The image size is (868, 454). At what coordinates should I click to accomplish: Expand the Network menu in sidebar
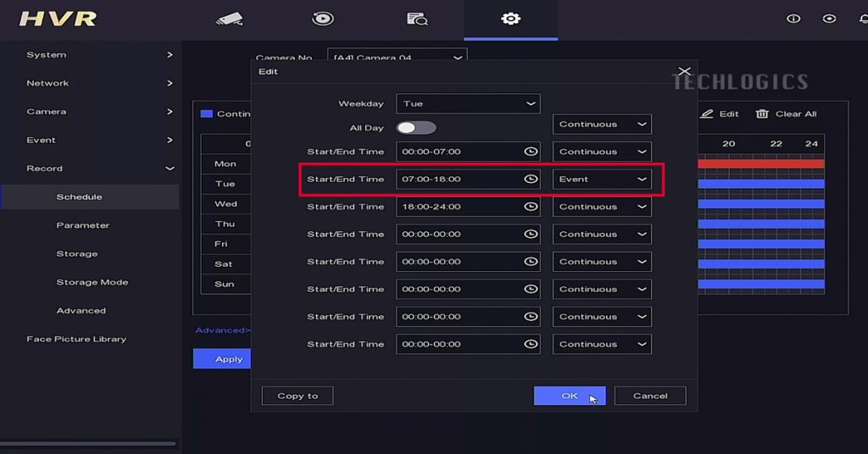[x=89, y=83]
